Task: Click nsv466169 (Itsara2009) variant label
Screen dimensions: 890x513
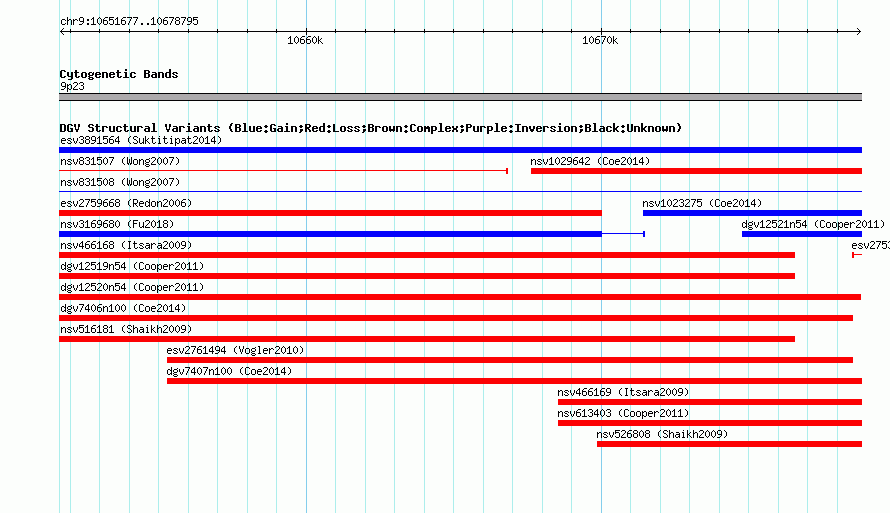Action: (x=623, y=392)
